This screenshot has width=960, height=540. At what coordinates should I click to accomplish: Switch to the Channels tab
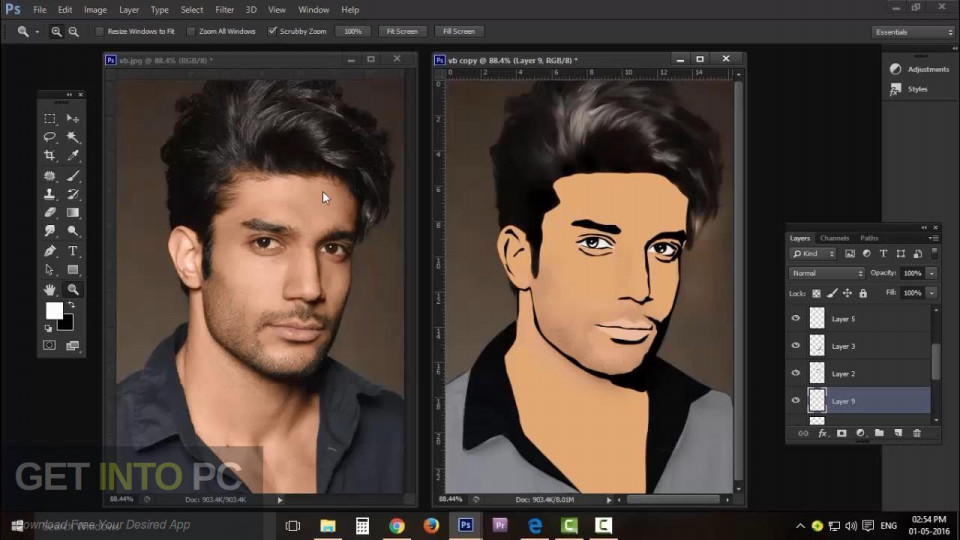coord(834,238)
